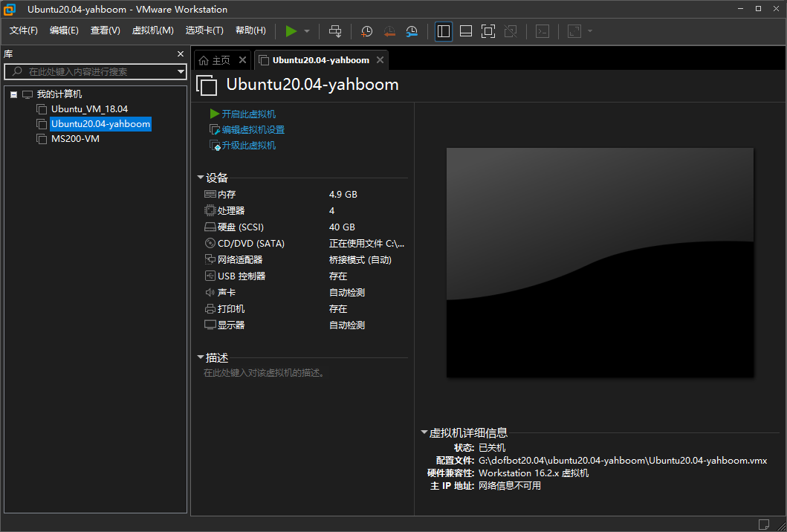Toggle the library sidebar view icon

pyautogui.click(x=444, y=31)
